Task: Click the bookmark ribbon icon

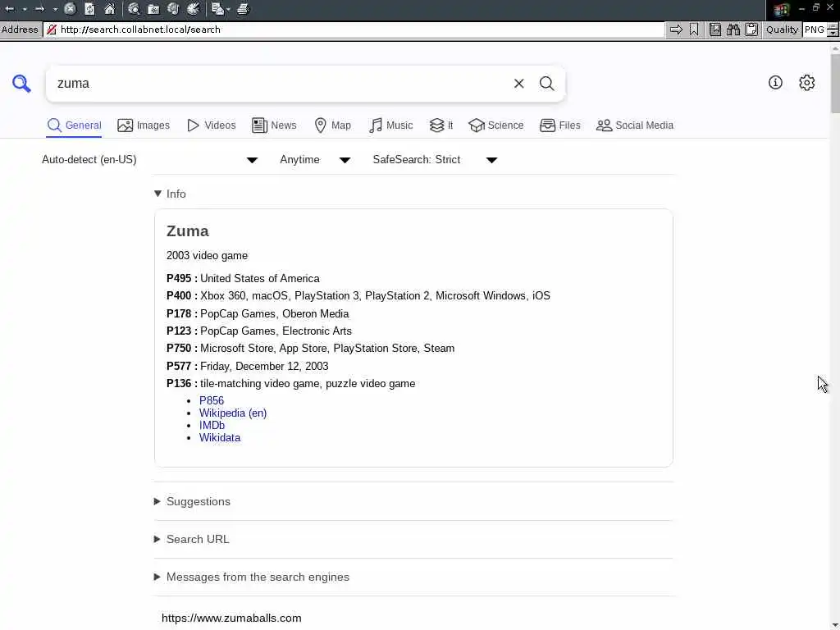Action: pyautogui.click(x=694, y=30)
